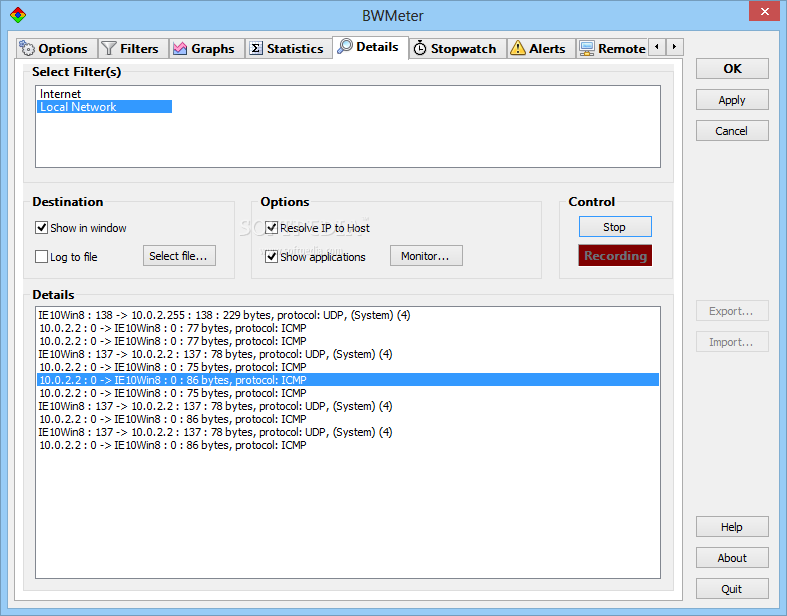Switch to the Stopwatch tab
The image size is (787, 616).
[458, 49]
